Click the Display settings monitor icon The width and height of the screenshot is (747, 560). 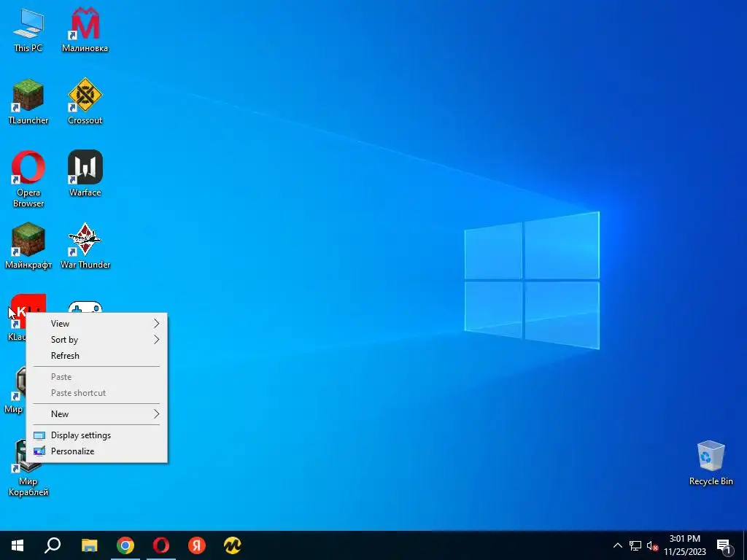39,435
